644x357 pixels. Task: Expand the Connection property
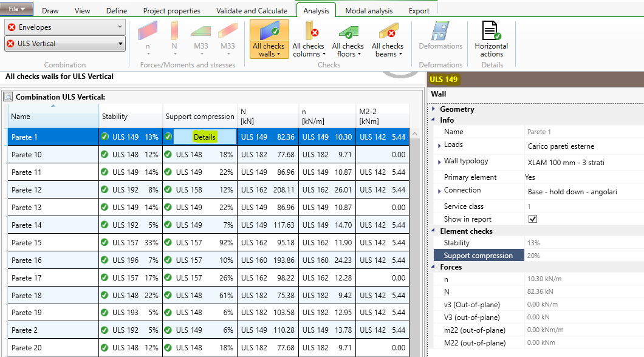tap(439, 191)
